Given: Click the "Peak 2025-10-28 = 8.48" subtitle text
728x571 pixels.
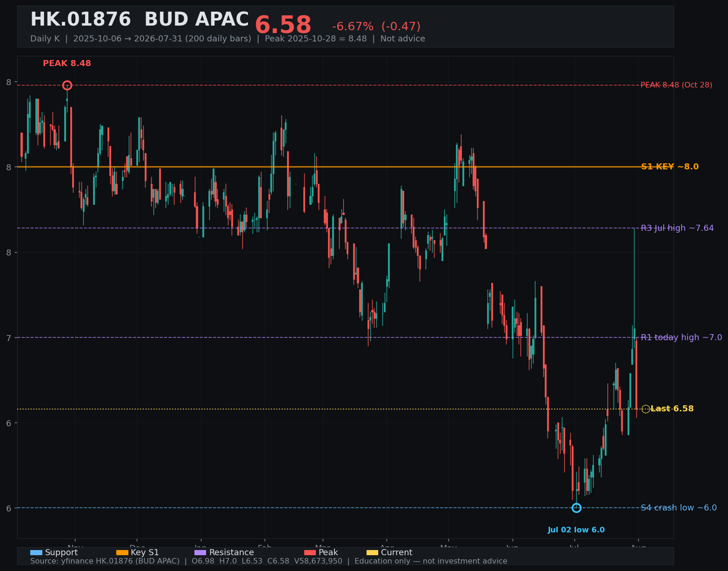Looking at the screenshot, I should tap(316, 39).
